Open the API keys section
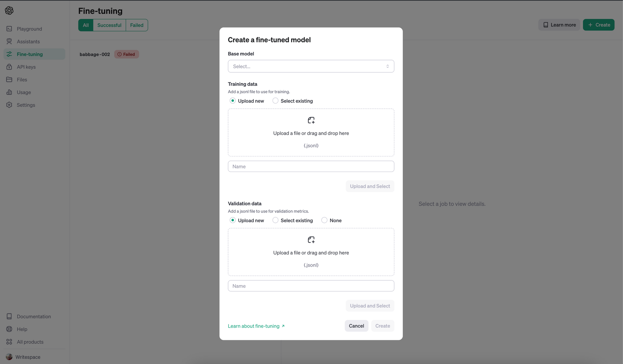The width and height of the screenshot is (623, 364). (26, 67)
